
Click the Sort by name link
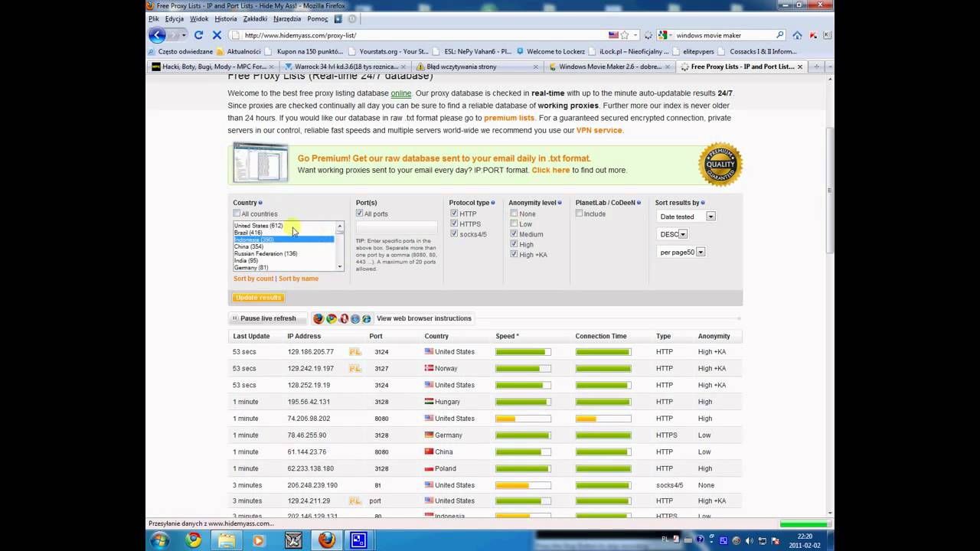tap(299, 279)
